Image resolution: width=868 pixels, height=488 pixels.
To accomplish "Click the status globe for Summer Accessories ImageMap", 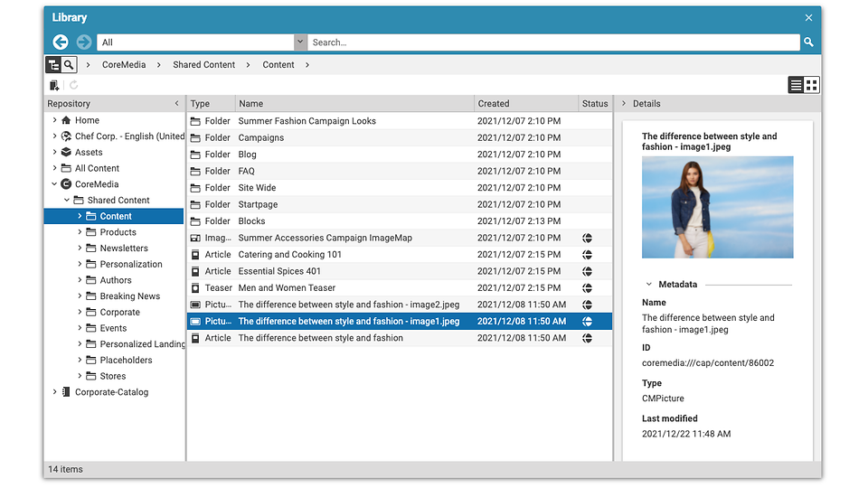I will click(588, 238).
